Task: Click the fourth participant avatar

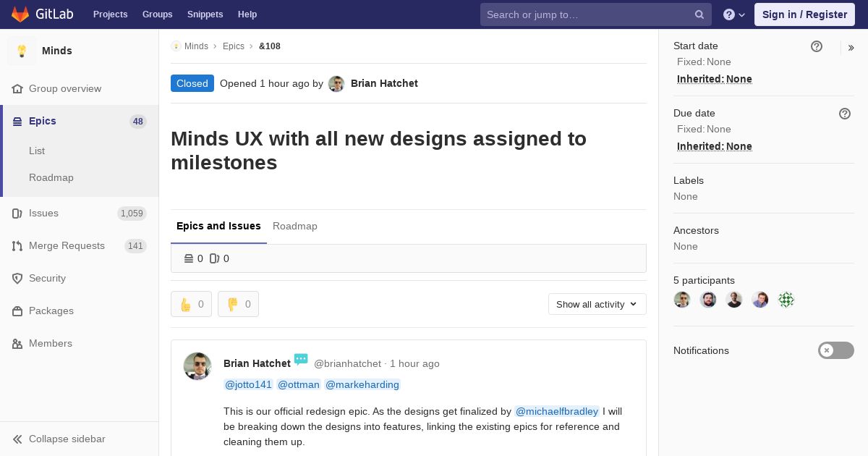Action: 760,300
